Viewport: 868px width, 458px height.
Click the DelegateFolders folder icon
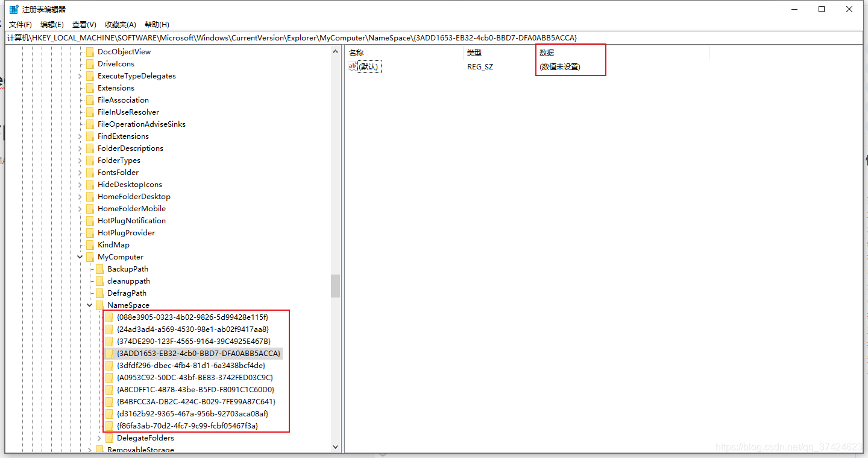(110, 438)
